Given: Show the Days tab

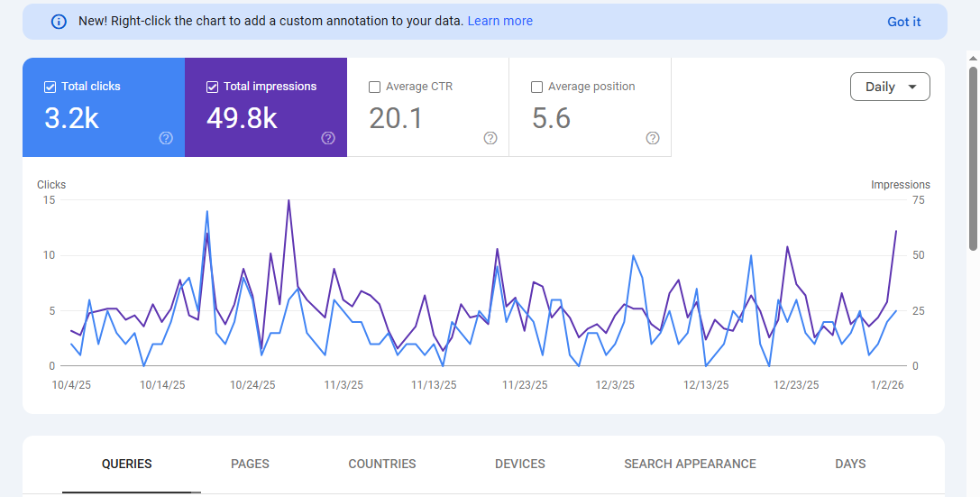Looking at the screenshot, I should tap(850, 464).
